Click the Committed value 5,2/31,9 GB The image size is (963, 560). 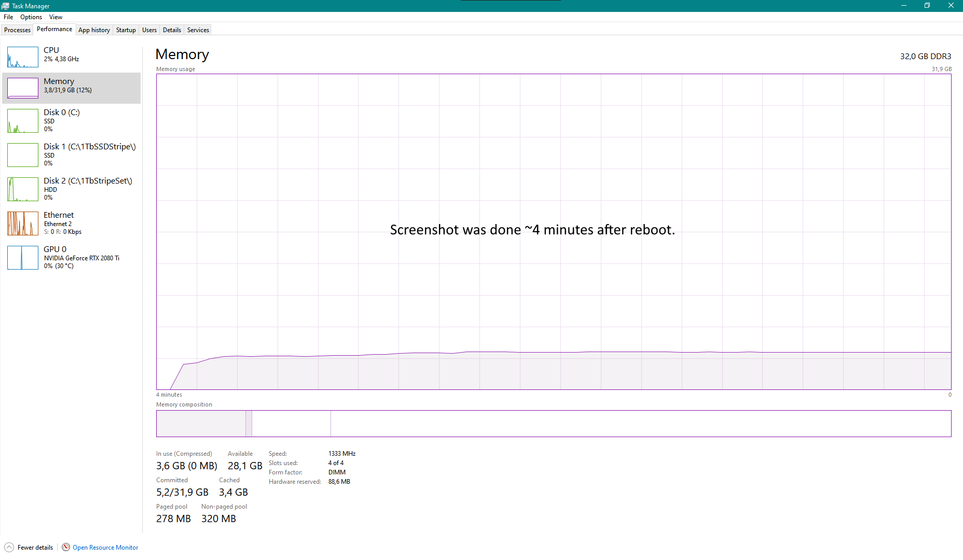182,492
